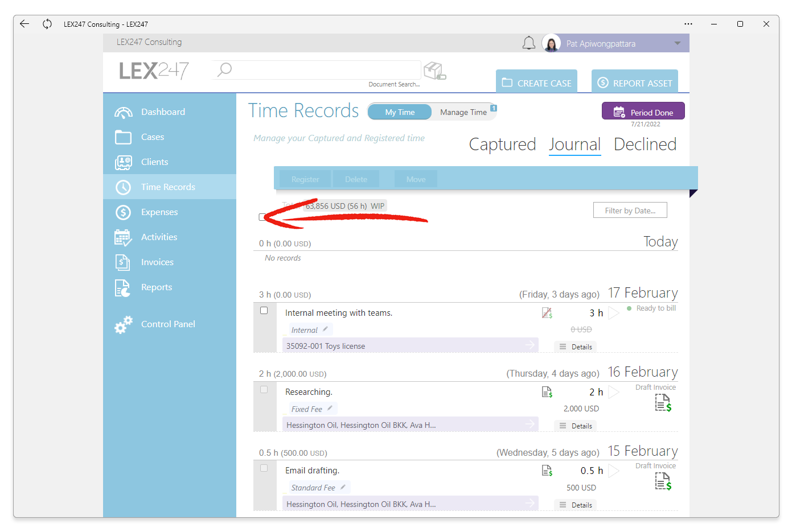The height and width of the screenshot is (532, 792).
Task: Click the Time Records clock icon
Action: click(123, 187)
